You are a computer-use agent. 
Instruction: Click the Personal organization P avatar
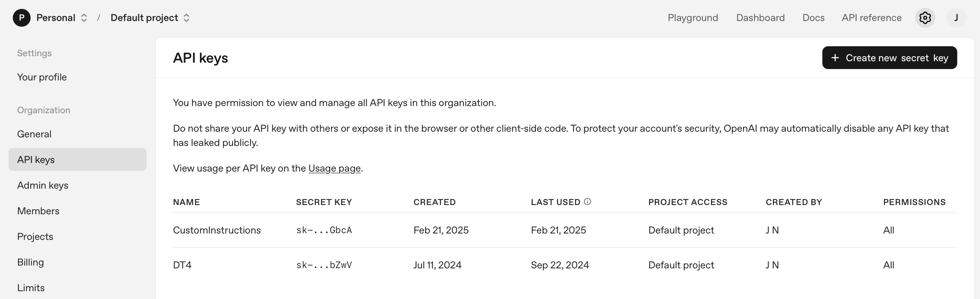pos(22,18)
